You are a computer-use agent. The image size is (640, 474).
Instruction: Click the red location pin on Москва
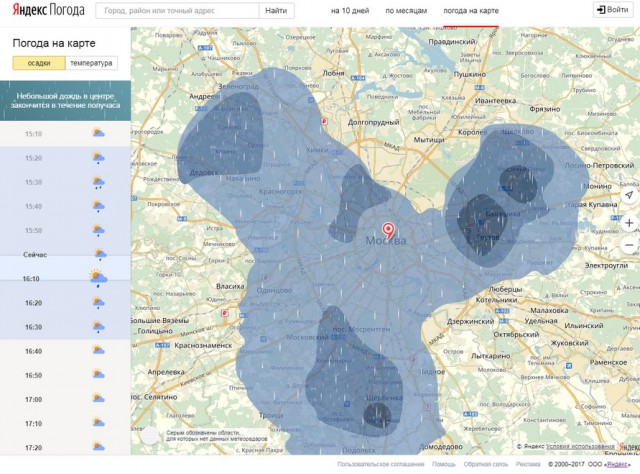tap(388, 230)
